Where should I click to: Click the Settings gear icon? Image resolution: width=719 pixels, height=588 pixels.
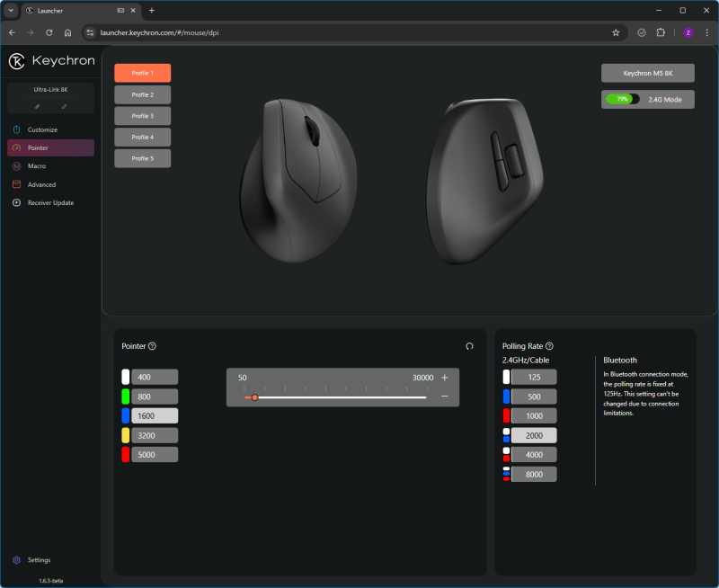pos(16,560)
